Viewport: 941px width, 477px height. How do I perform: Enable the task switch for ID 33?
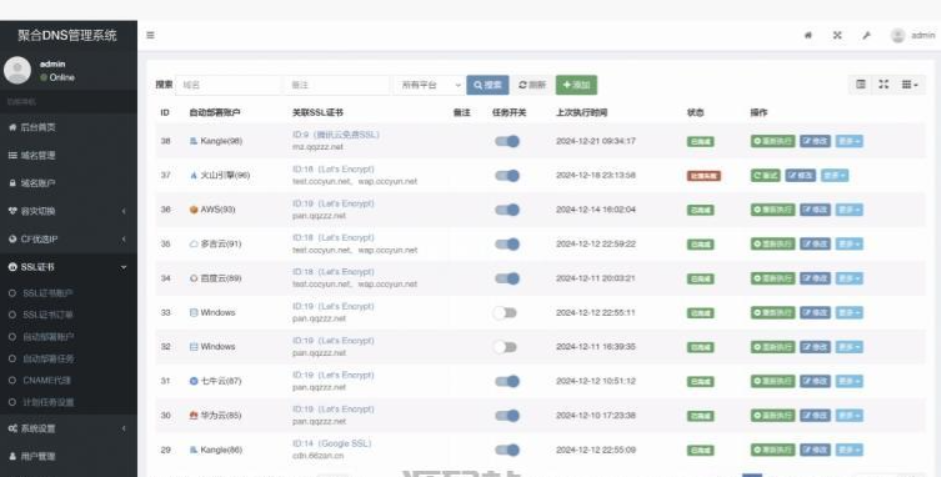(505, 313)
